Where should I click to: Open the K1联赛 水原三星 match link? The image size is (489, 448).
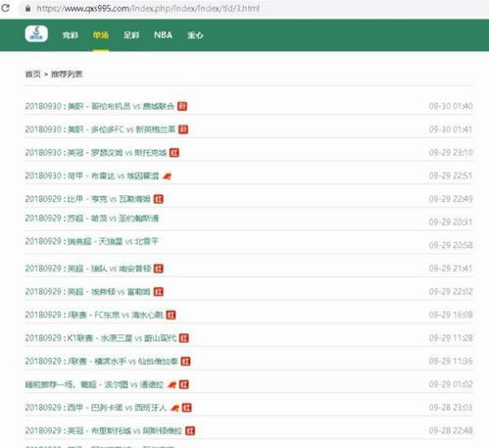pos(101,338)
